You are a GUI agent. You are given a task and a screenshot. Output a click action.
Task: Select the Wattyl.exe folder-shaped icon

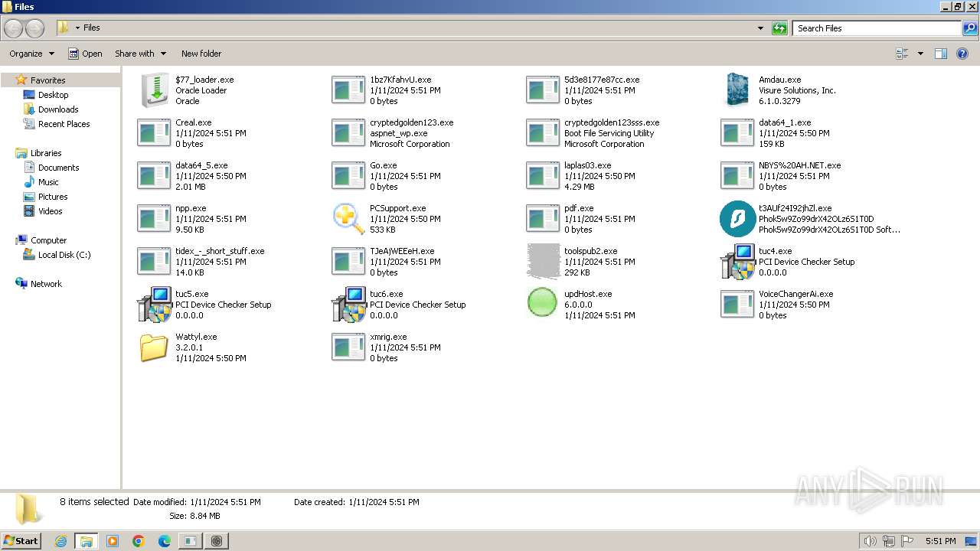154,347
